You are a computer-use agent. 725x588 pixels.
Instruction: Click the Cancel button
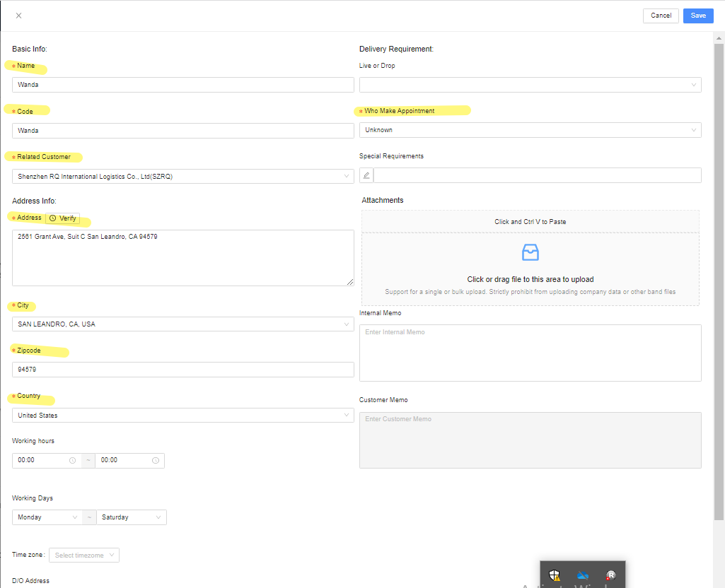click(x=661, y=16)
